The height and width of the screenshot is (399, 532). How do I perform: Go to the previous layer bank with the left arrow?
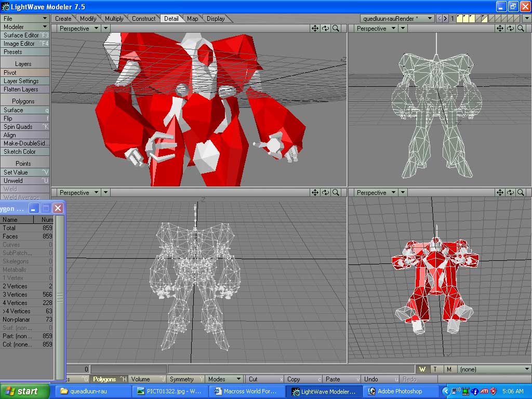point(439,18)
